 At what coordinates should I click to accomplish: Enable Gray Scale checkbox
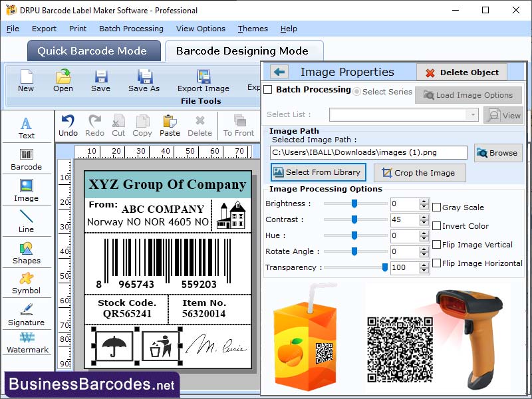[x=437, y=207]
